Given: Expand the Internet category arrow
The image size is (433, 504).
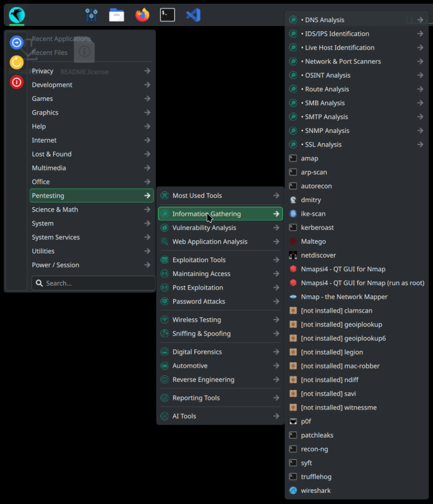Looking at the screenshot, I should coord(147,140).
